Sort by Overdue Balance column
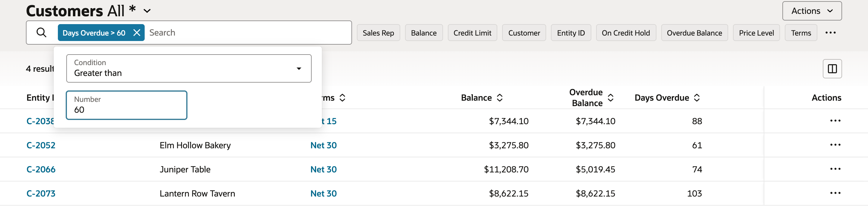The image size is (868, 211). pos(610,98)
